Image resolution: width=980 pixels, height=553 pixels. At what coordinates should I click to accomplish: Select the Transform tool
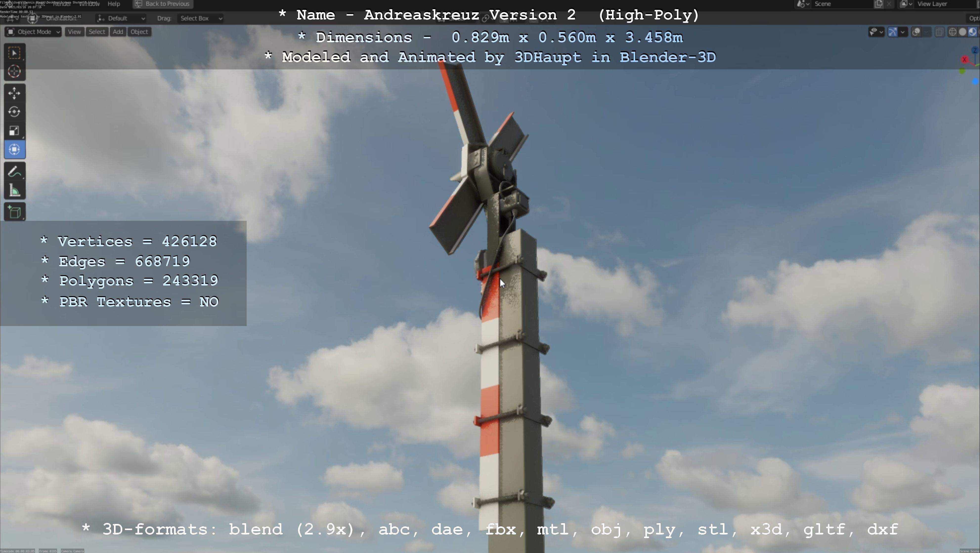pos(14,149)
